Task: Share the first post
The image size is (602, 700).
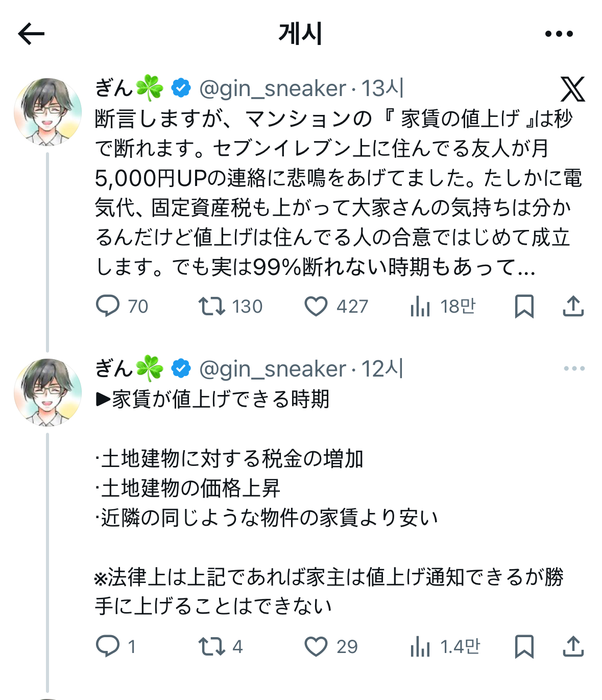Action: tap(573, 306)
